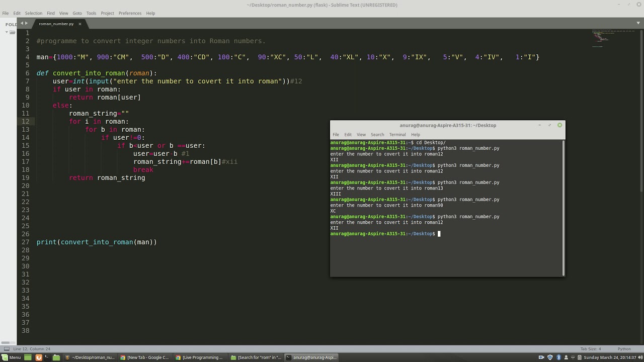Open the Edit menu in Sublime Text
Screen dimensions: 644x362
point(17,13)
